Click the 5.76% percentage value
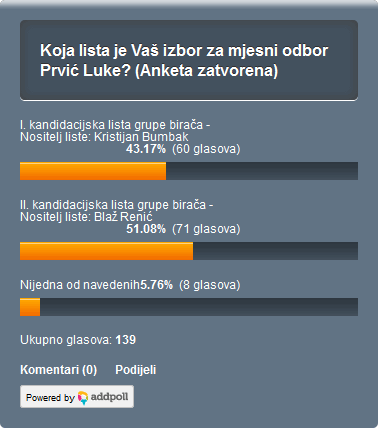Screen dimensions: 378x428 [x=156, y=285]
